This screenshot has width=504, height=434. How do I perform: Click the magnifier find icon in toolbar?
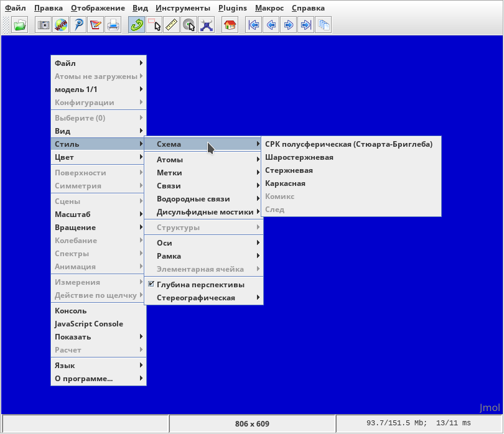(x=78, y=25)
